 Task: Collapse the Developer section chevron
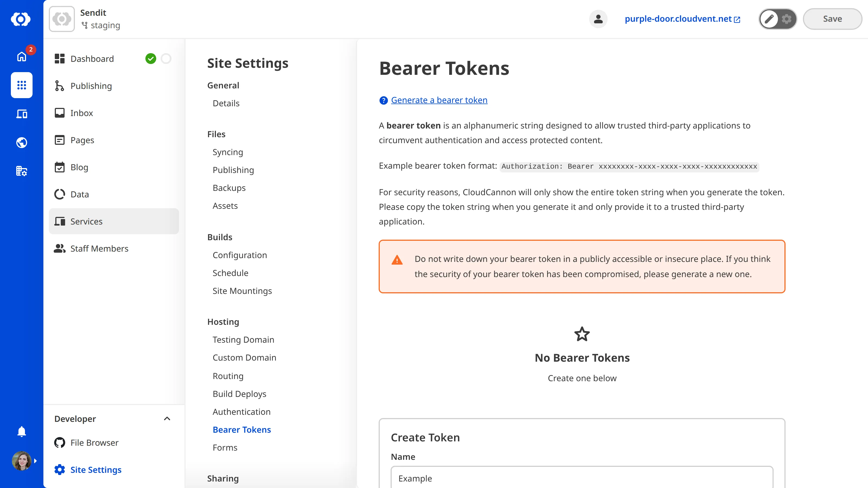(167, 419)
